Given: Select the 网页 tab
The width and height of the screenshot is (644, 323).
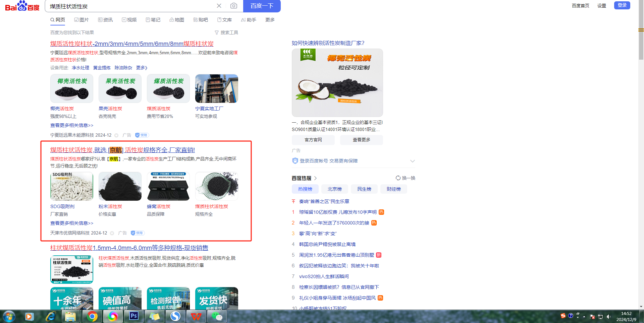Looking at the screenshot, I should coord(58,20).
